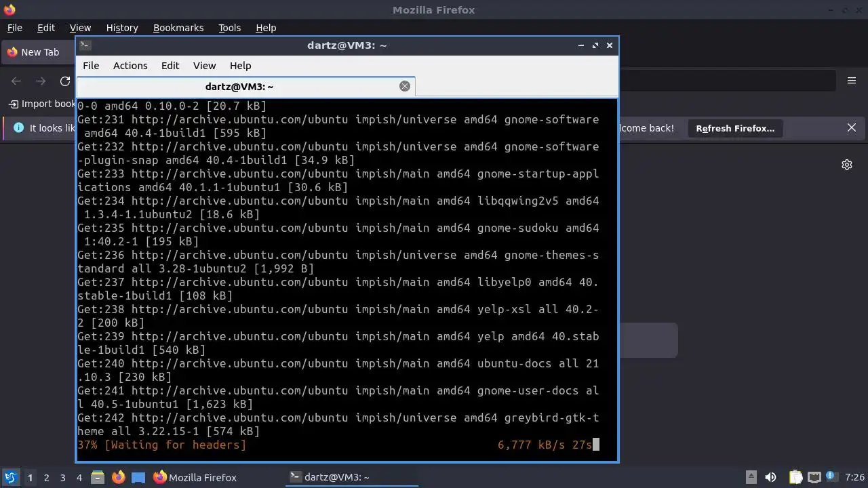Image resolution: width=868 pixels, height=488 pixels.
Task: Open the terminal Edit menu
Action: pos(170,66)
